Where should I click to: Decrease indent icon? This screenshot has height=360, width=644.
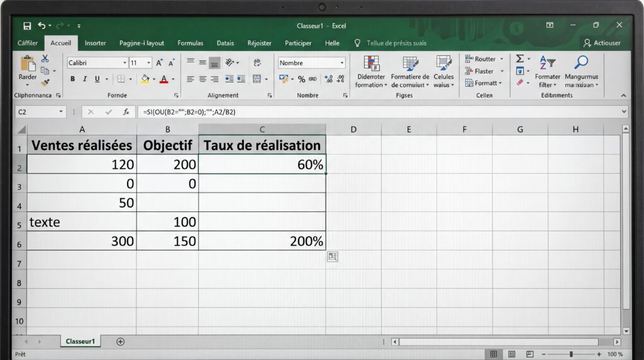[x=229, y=79]
